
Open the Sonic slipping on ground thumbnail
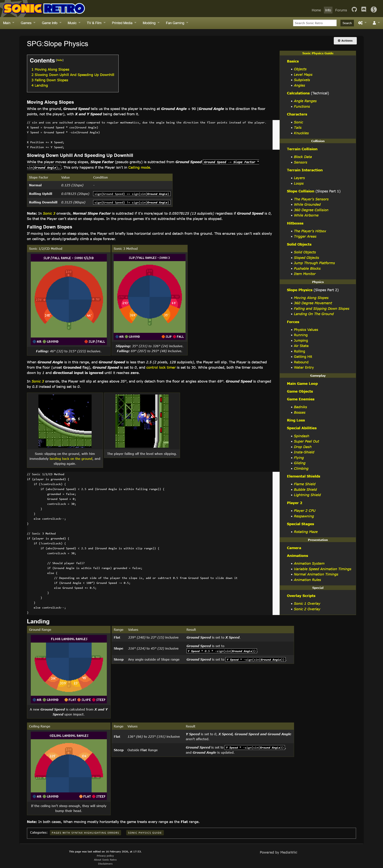pos(65,421)
